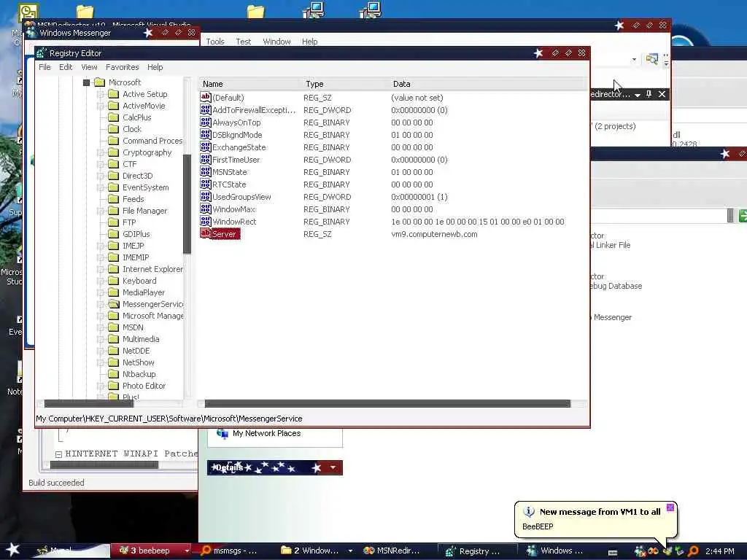Click the Windows Messenger title bar icon
This screenshot has width=747, height=560.
pyautogui.click(x=31, y=32)
